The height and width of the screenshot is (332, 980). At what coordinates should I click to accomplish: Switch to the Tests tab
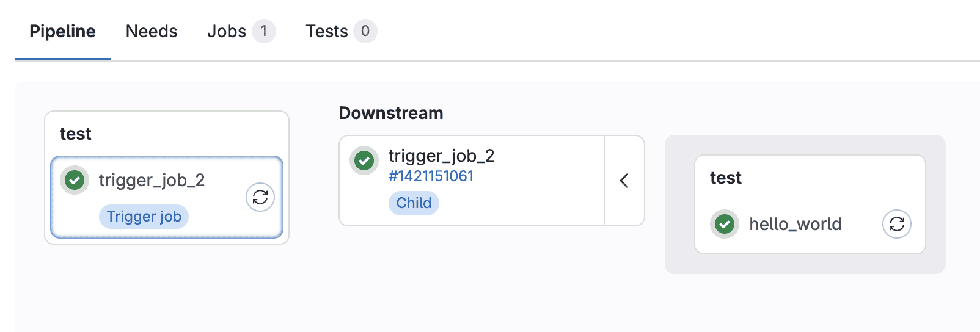(327, 31)
